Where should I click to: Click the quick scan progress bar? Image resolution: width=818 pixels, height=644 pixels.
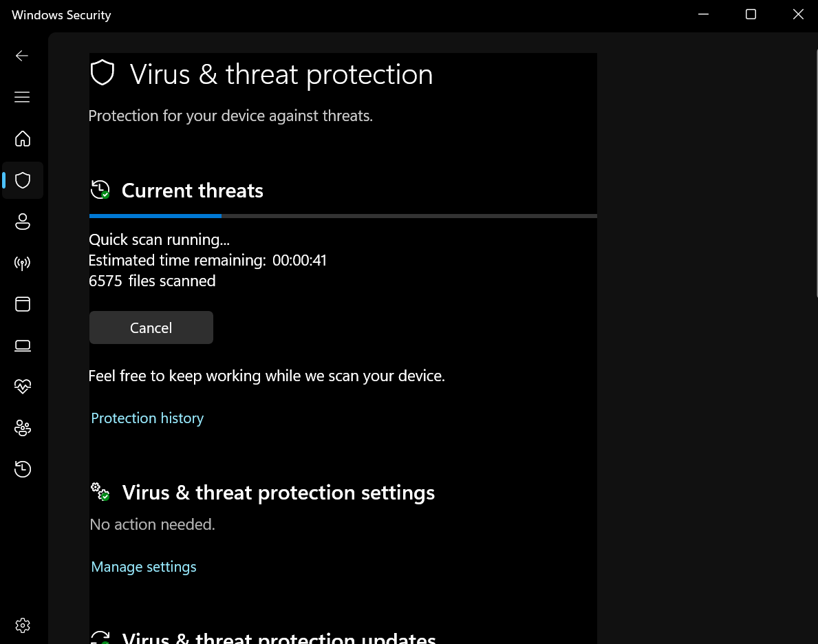343,216
